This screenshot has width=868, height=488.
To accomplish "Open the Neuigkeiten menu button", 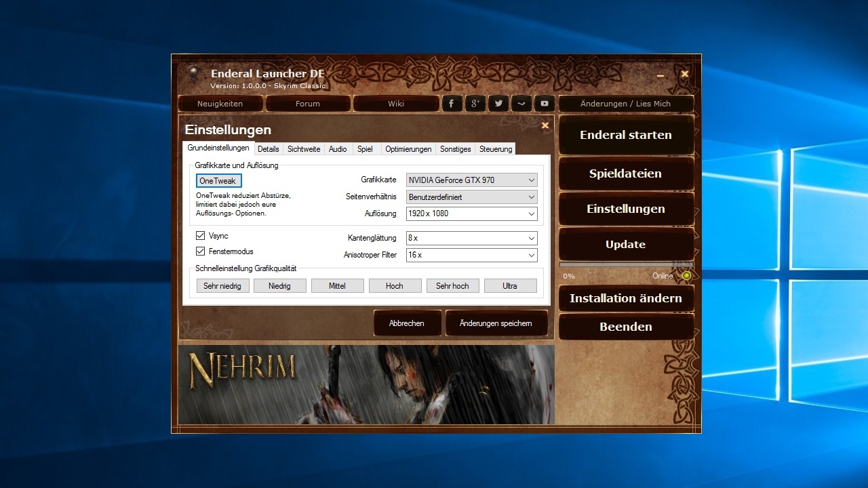I will pos(220,104).
